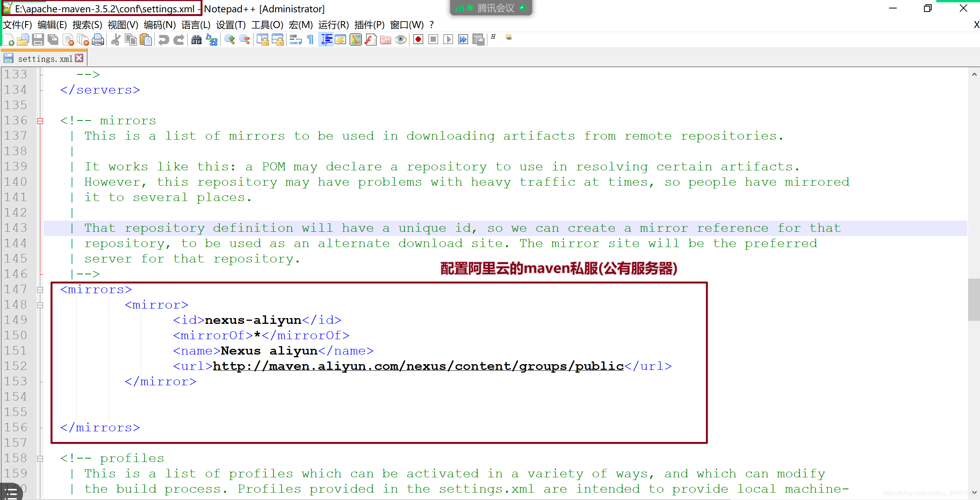Collapse the <mirror> element fold marker
980x500 pixels.
(40, 305)
